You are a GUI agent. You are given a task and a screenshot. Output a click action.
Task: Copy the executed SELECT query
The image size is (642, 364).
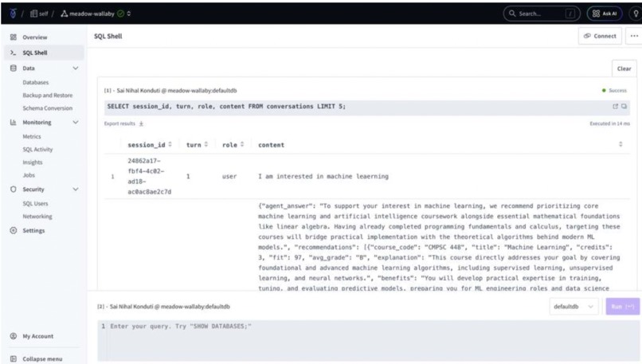coord(624,107)
